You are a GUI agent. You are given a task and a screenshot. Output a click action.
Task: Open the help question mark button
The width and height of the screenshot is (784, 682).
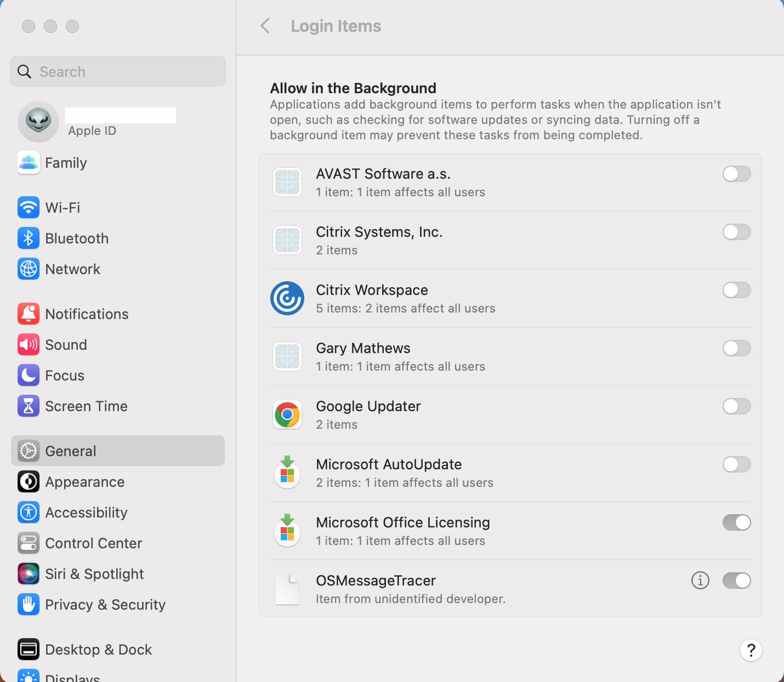[751, 650]
